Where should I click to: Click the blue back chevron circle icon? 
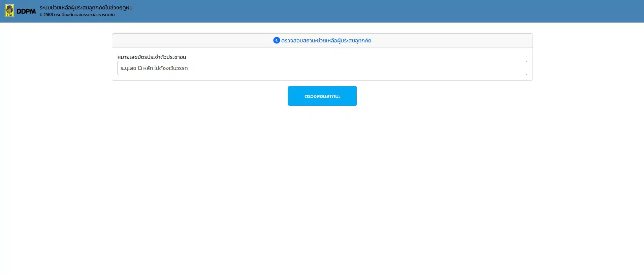pos(276,40)
